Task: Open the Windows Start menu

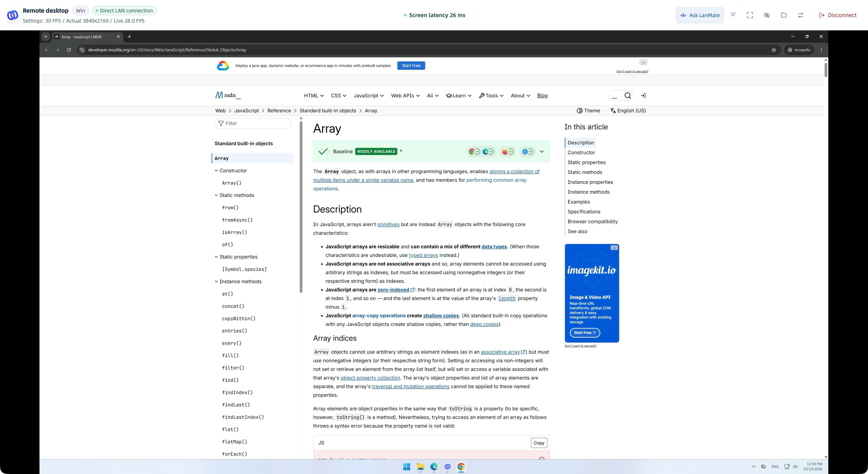Action: [x=406, y=467]
